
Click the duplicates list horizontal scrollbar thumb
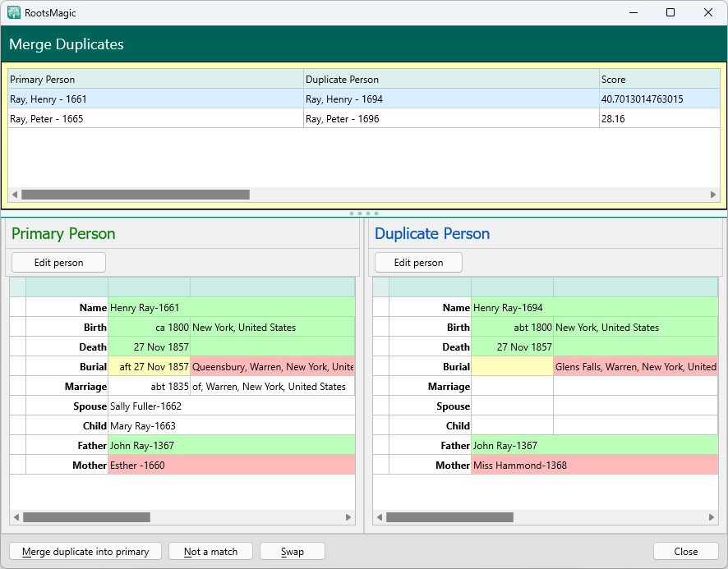135,195
